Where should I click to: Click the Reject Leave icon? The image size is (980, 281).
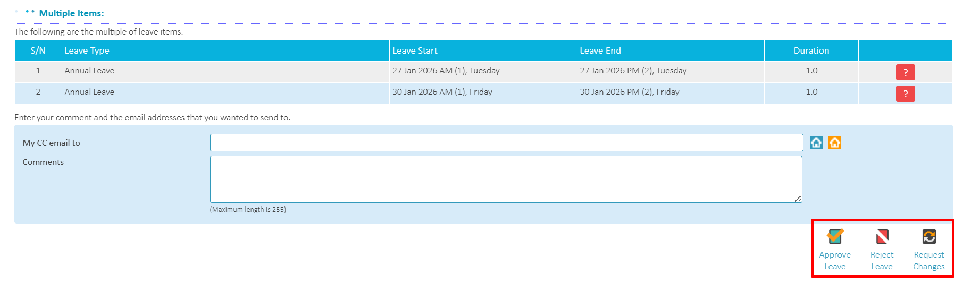point(882,236)
